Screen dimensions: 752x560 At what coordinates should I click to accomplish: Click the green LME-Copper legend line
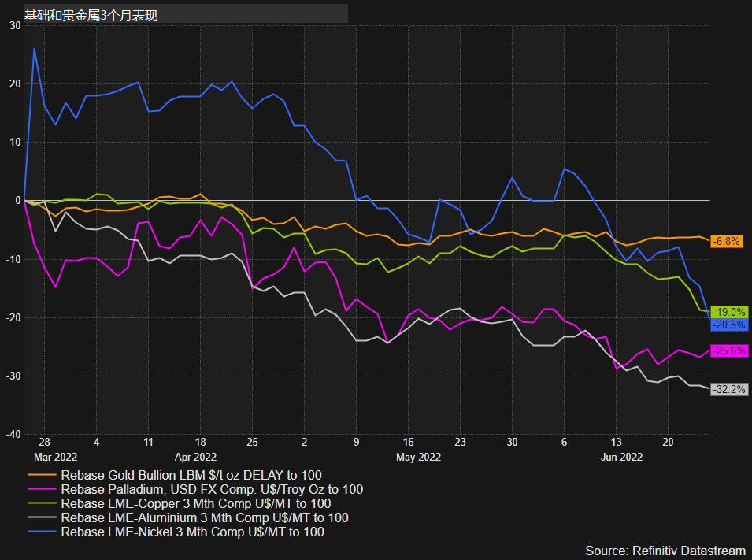click(43, 503)
